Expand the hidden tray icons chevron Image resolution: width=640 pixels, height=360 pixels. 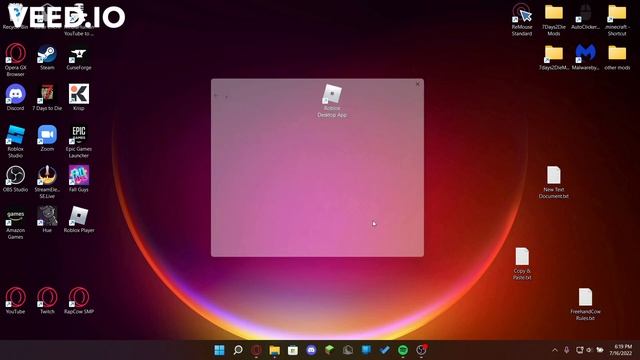[555, 350]
